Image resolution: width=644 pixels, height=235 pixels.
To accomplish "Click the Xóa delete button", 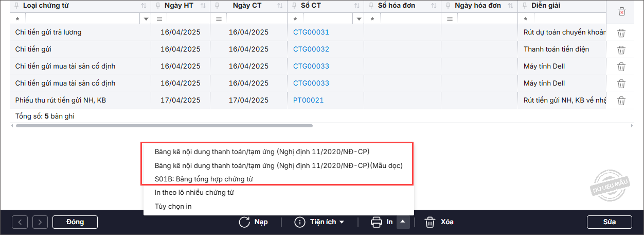I will click(439, 222).
